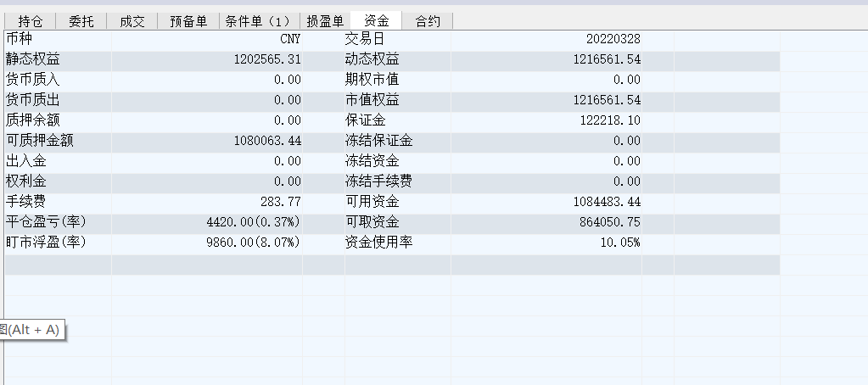Image resolution: width=868 pixels, height=385 pixels.
Task: Open the 条件单（1）tab
Action: click(258, 21)
